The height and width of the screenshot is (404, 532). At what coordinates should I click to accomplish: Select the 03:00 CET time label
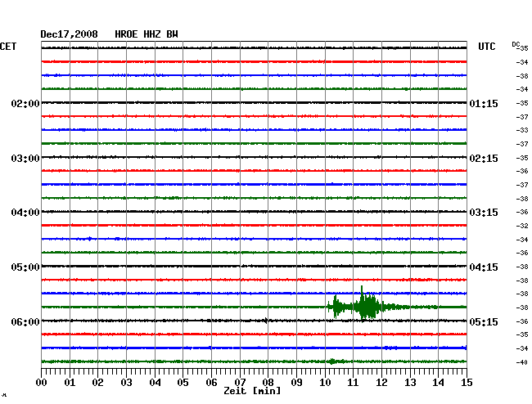[25, 159]
